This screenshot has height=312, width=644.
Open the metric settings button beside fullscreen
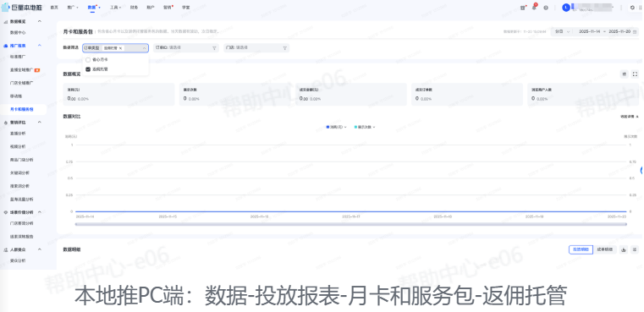tap(624, 74)
